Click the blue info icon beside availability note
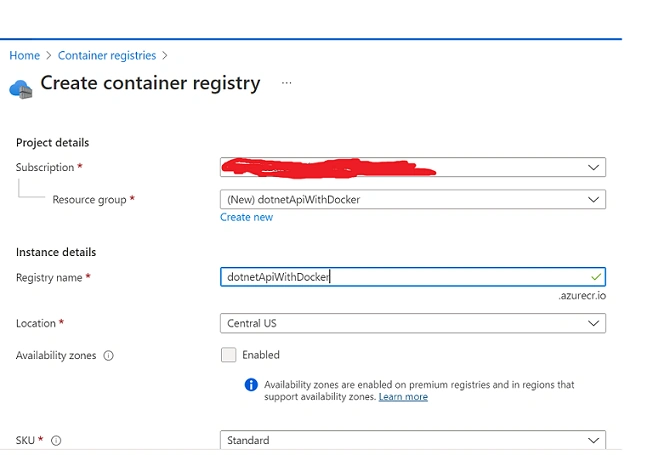 pos(251,384)
